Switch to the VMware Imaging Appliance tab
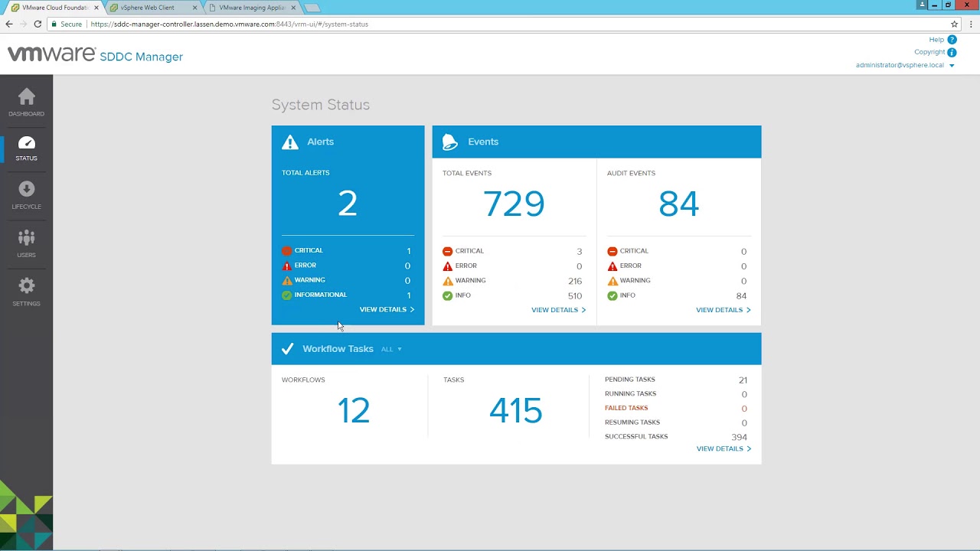The height and width of the screenshot is (551, 980). tap(251, 8)
